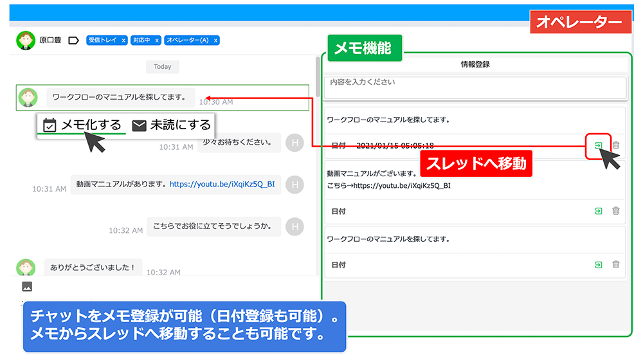
Task: Click the 対応中 tag label
Action: (141, 41)
